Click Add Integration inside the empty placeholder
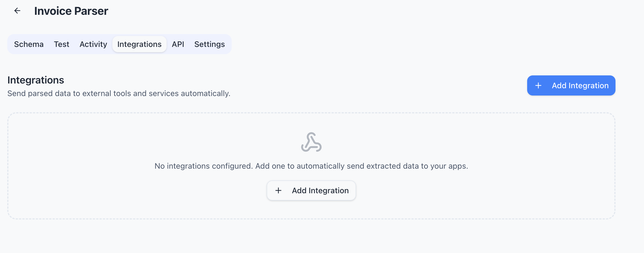644x253 pixels. tap(311, 190)
